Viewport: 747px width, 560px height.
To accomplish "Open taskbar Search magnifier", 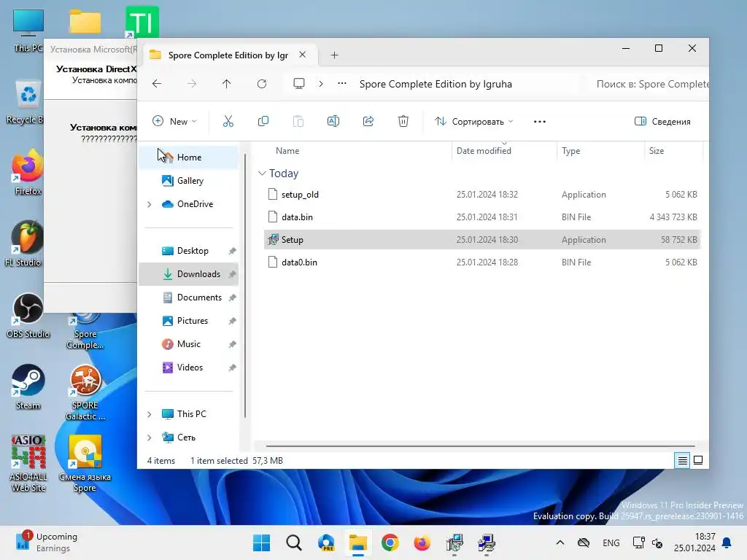I will tap(293, 542).
